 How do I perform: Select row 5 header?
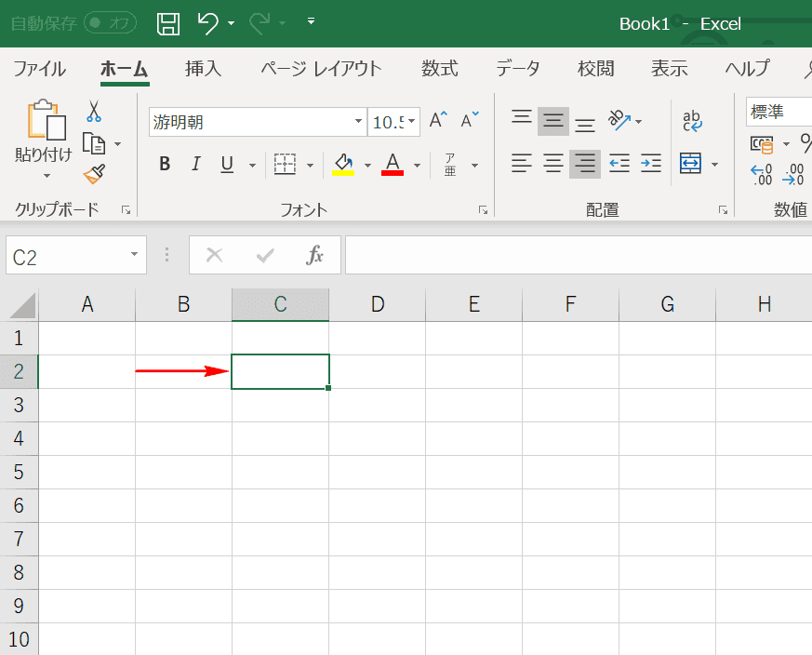19,472
